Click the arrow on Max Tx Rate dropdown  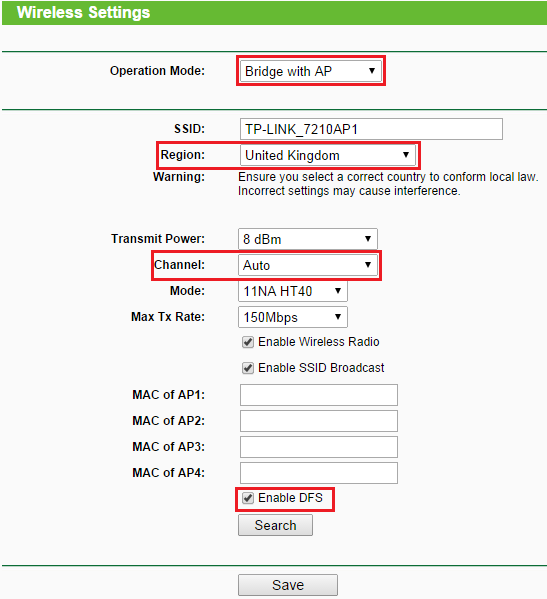(338, 317)
